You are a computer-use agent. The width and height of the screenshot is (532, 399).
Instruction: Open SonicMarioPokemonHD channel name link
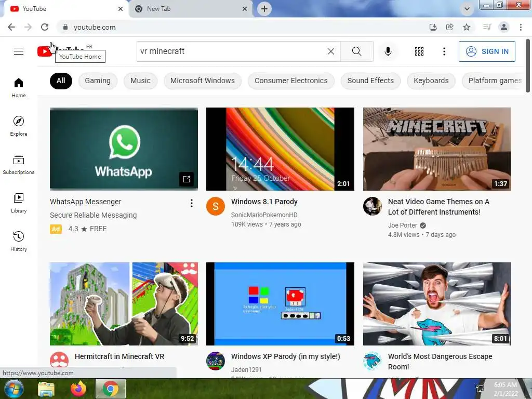coord(264,215)
